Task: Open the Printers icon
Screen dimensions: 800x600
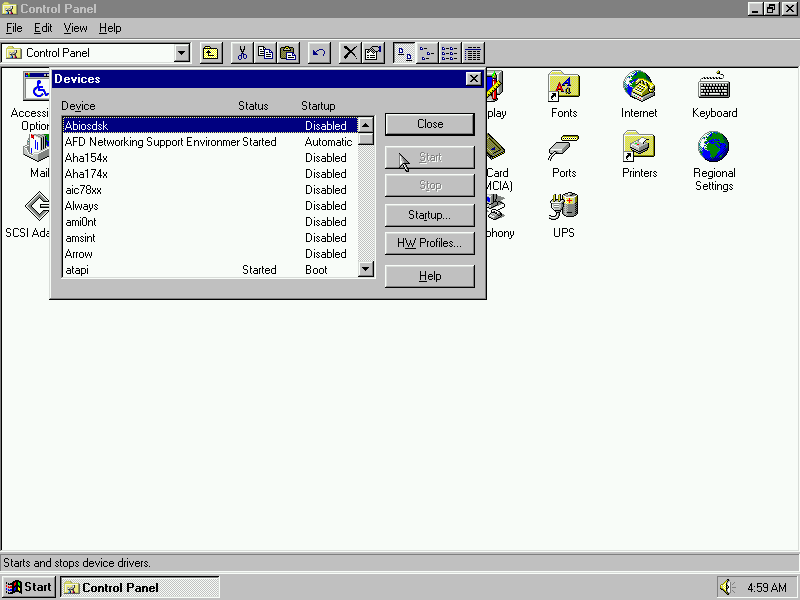Action: click(639, 149)
